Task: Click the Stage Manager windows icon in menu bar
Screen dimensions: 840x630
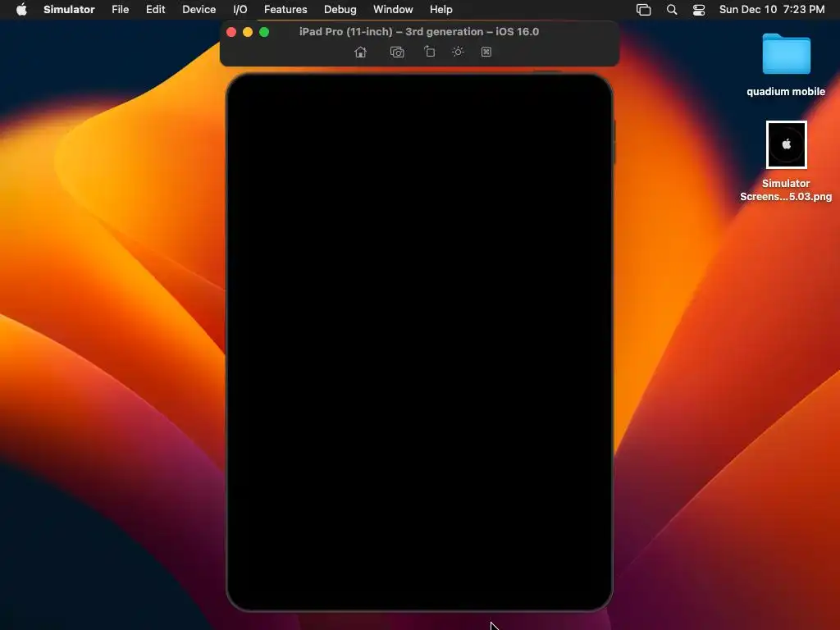Action: point(643,10)
